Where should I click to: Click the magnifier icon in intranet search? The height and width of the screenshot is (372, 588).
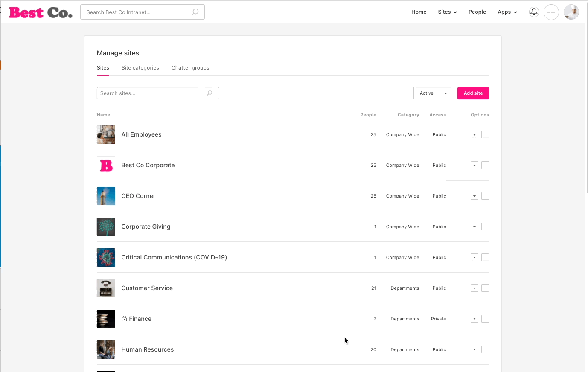tap(195, 12)
